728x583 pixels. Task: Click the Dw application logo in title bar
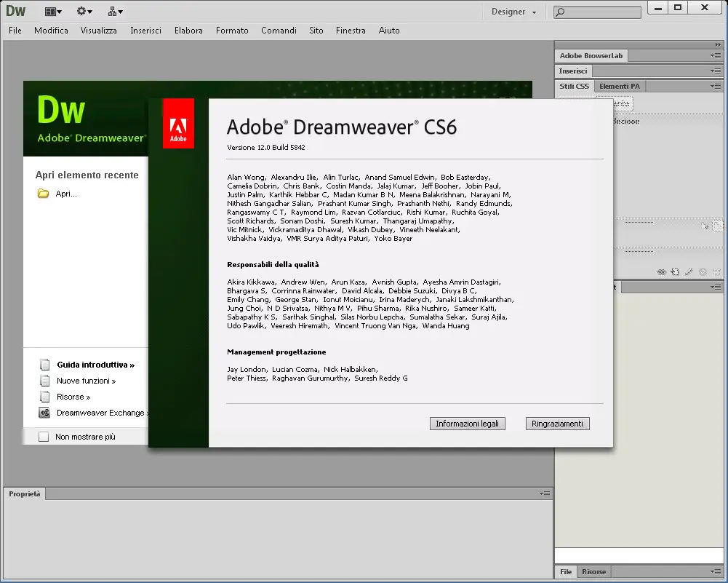click(x=15, y=11)
